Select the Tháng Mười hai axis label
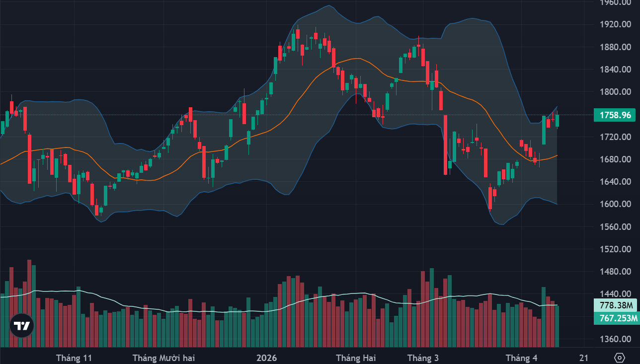 tap(163, 358)
